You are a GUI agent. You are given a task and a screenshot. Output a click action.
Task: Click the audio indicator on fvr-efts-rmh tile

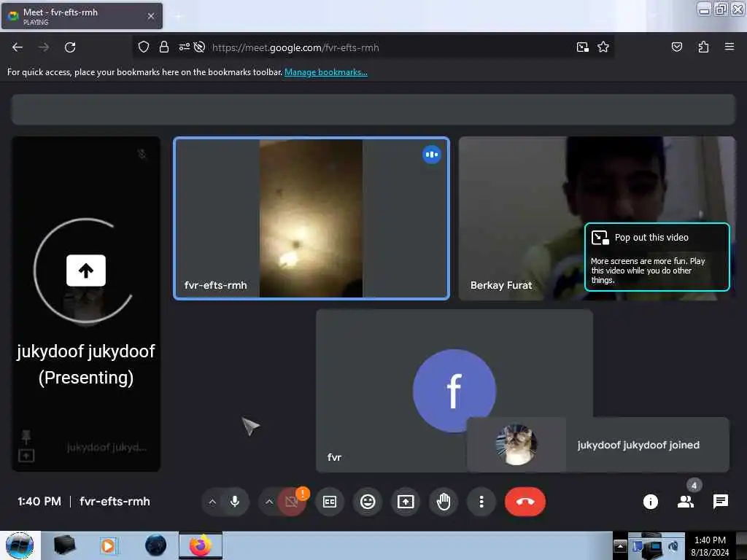coord(432,155)
